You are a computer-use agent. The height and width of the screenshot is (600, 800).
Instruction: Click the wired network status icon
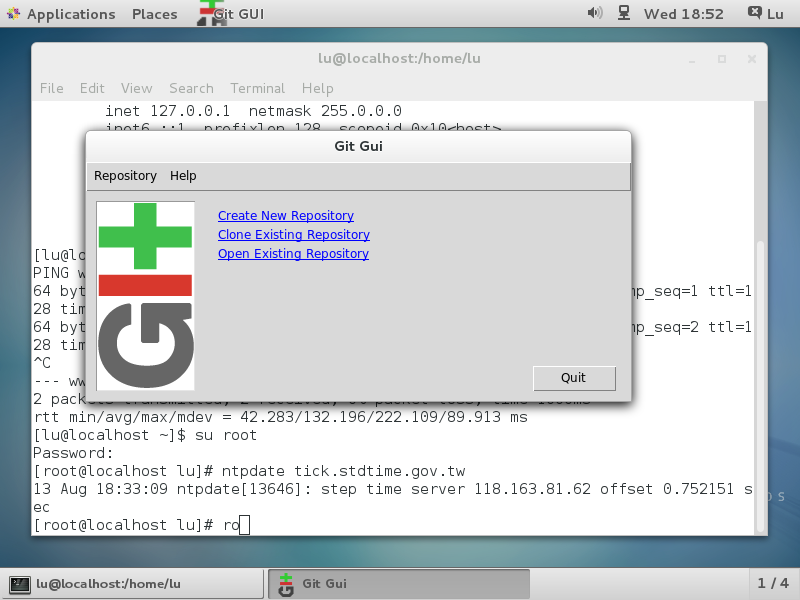[x=624, y=13]
